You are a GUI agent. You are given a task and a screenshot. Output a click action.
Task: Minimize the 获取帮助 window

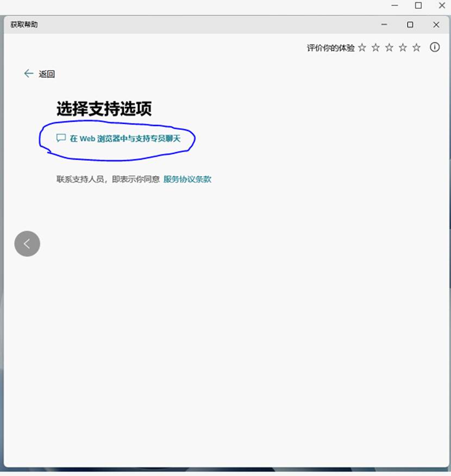[x=384, y=25]
